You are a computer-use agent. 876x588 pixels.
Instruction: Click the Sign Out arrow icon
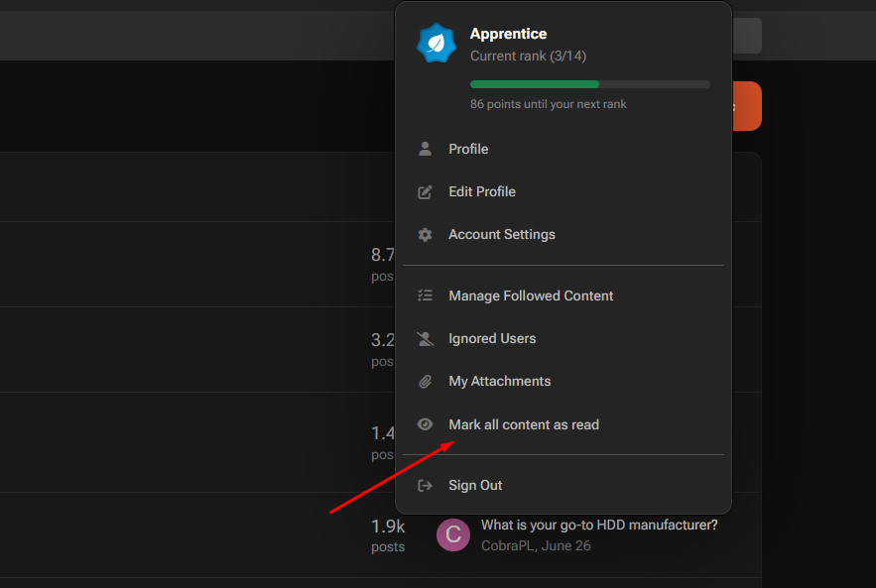tap(426, 485)
